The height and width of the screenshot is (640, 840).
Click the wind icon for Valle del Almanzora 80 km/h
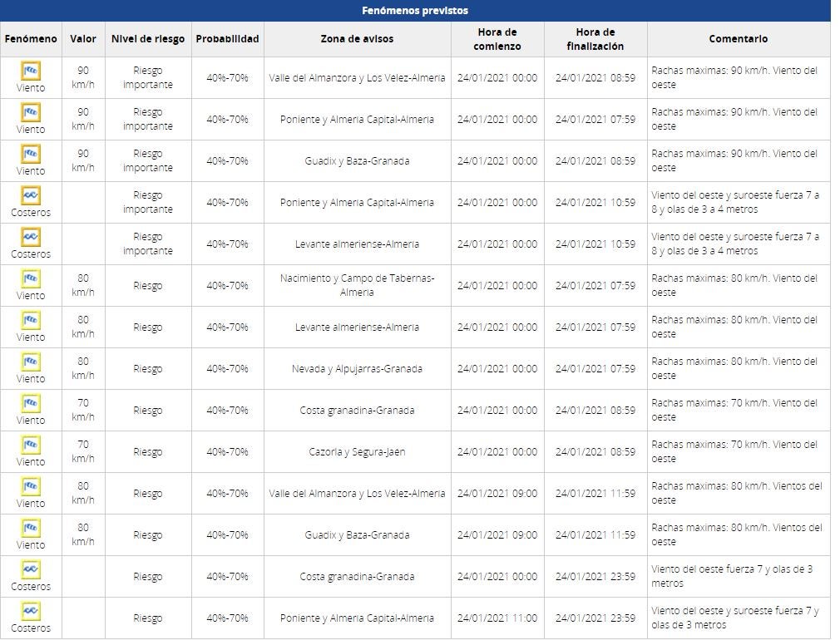pos(31,487)
